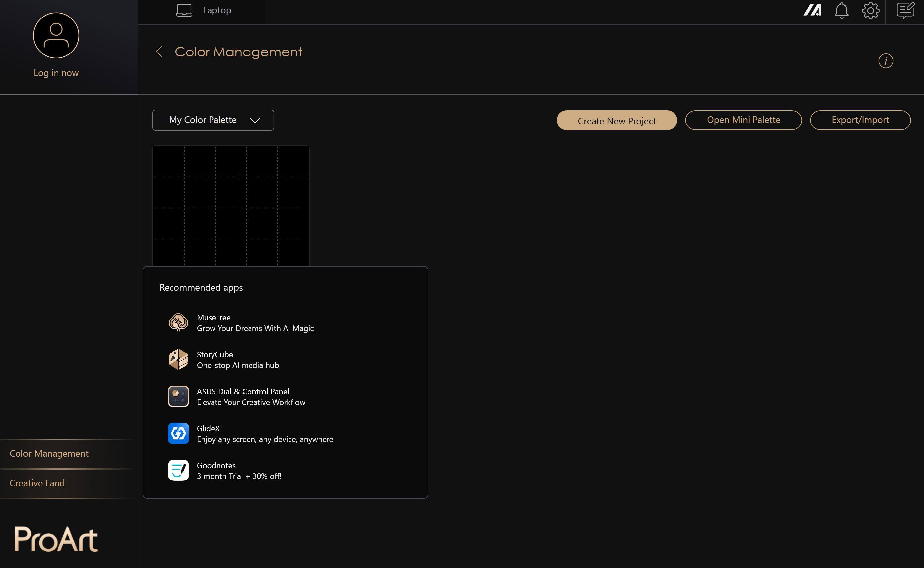Click the user profile avatar icon

(56, 35)
